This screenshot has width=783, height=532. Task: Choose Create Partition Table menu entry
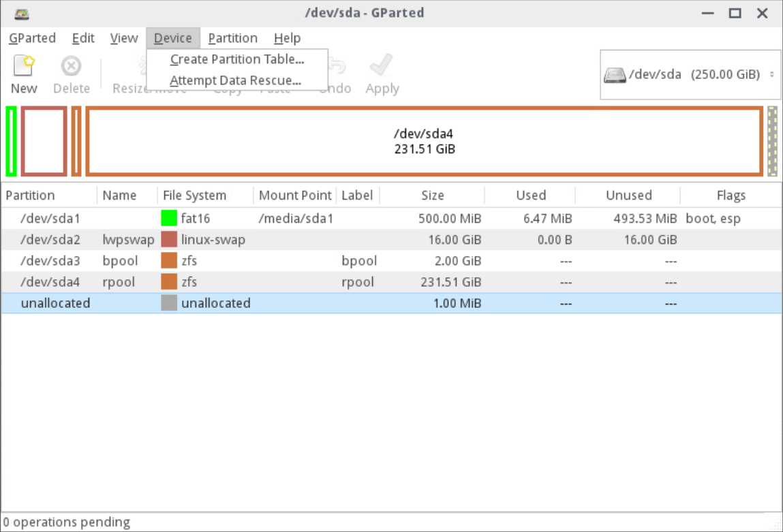click(237, 59)
